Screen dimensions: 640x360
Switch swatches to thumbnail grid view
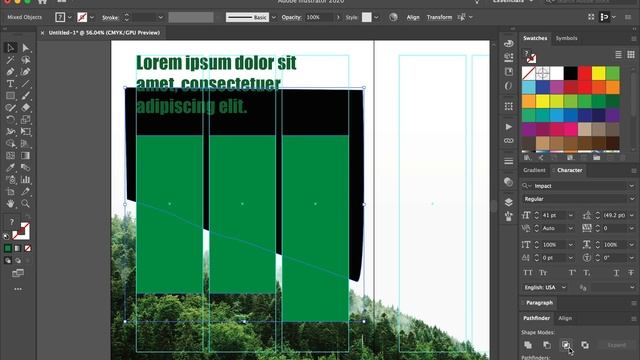click(x=631, y=55)
